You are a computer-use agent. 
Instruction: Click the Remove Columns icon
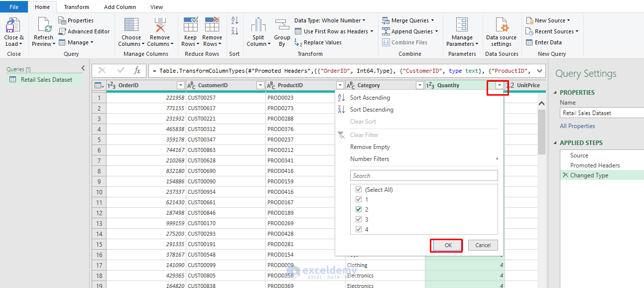[159, 25]
